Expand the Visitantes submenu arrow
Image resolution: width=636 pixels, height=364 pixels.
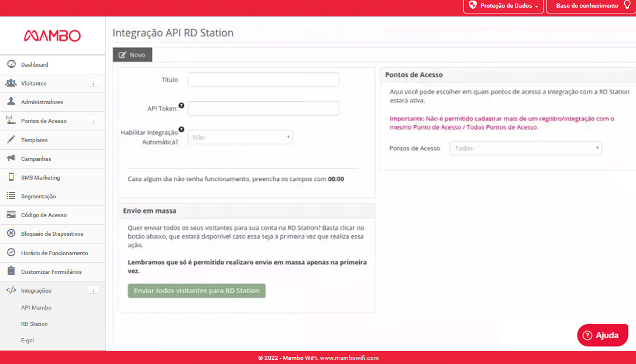(93, 83)
